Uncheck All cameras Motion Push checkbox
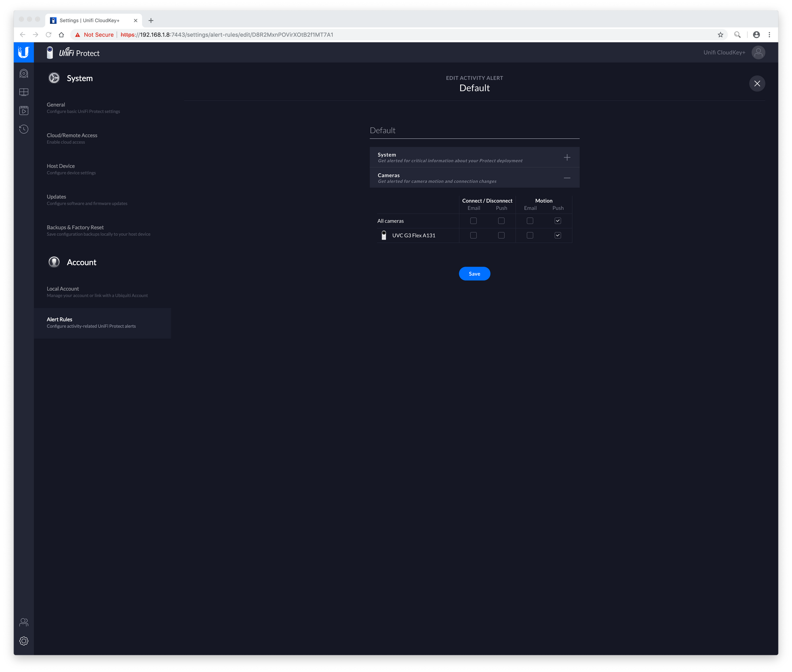Viewport: 792px width, 672px height. click(x=558, y=221)
